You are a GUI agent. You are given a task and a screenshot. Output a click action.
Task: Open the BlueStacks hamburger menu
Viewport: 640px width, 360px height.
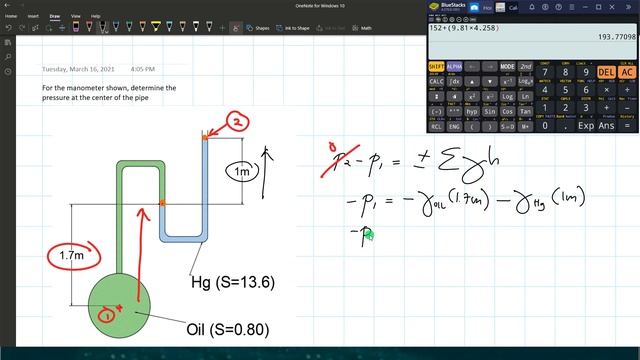click(x=572, y=7)
